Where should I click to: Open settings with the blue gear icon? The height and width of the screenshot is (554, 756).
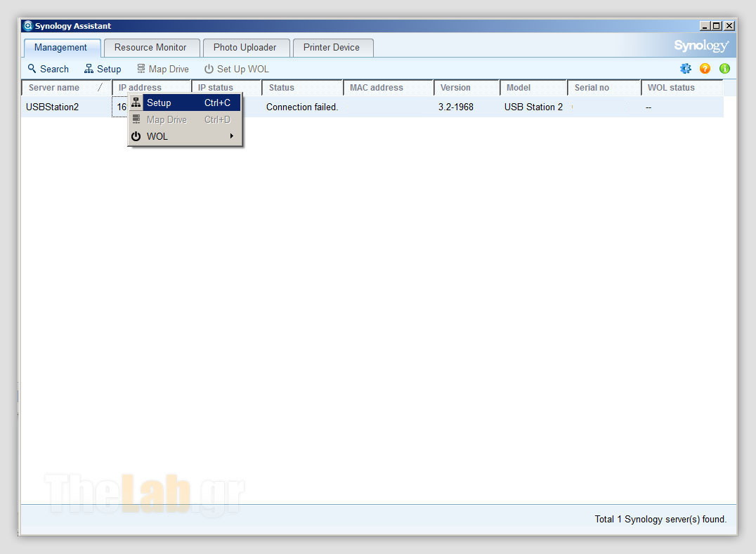pyautogui.click(x=685, y=68)
